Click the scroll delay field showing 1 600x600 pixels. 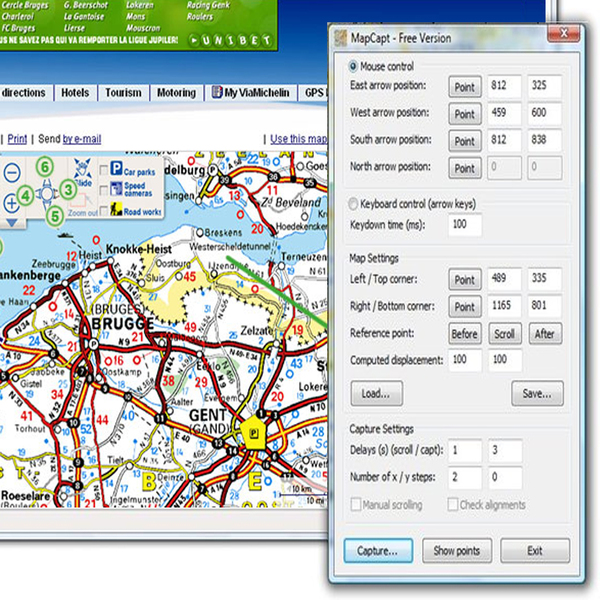point(465,450)
